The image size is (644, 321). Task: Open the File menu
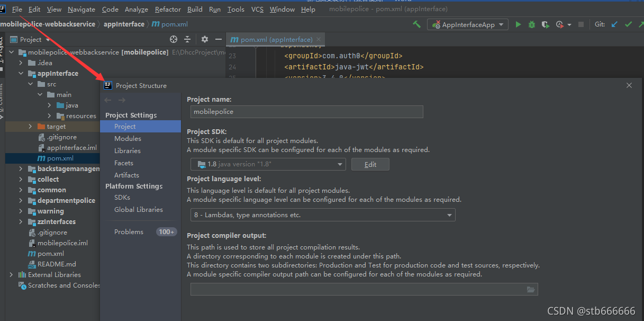pos(17,9)
